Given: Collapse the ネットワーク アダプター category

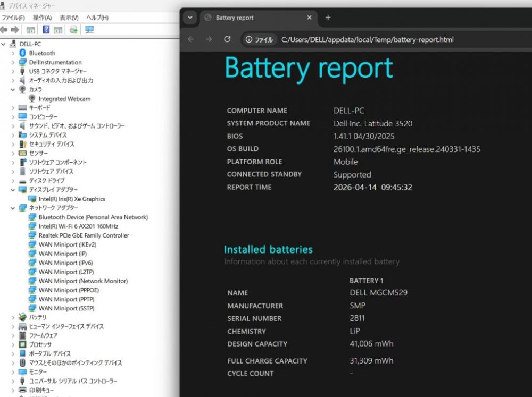Looking at the screenshot, I should pos(13,208).
